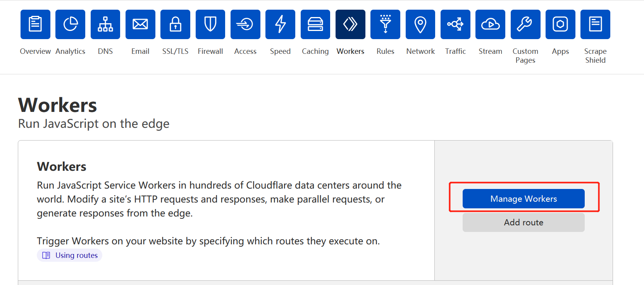Select the Firewall shield icon
The width and height of the screenshot is (644, 285).
pyautogui.click(x=210, y=24)
